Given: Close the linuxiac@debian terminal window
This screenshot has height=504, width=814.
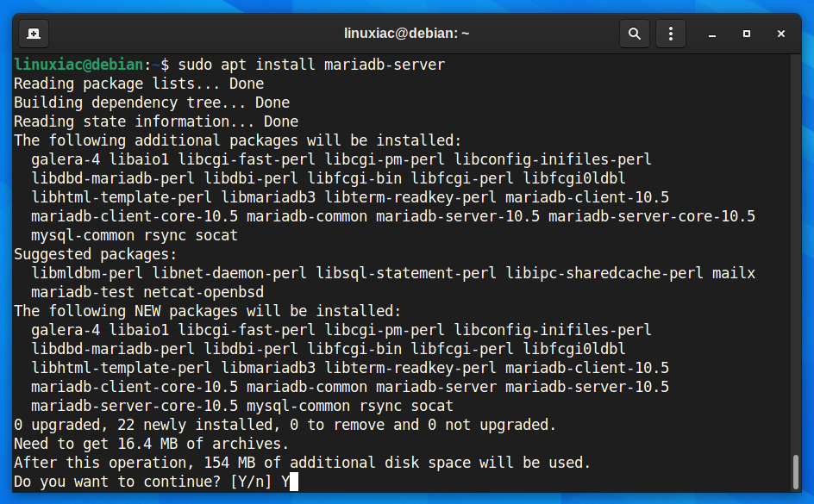Looking at the screenshot, I should coord(780,34).
